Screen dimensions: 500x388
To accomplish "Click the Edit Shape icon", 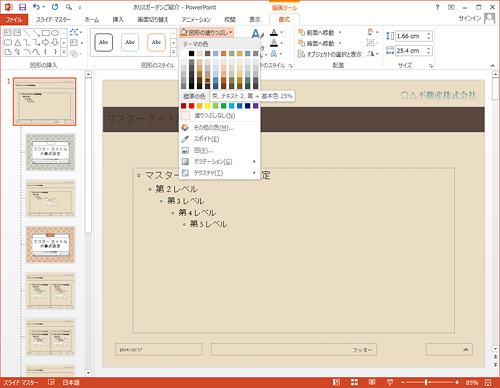I will pyautogui.click(x=74, y=32).
